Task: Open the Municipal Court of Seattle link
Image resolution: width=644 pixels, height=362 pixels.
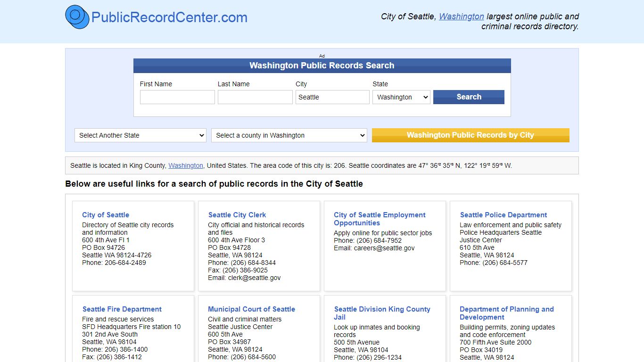Action: [x=252, y=309]
